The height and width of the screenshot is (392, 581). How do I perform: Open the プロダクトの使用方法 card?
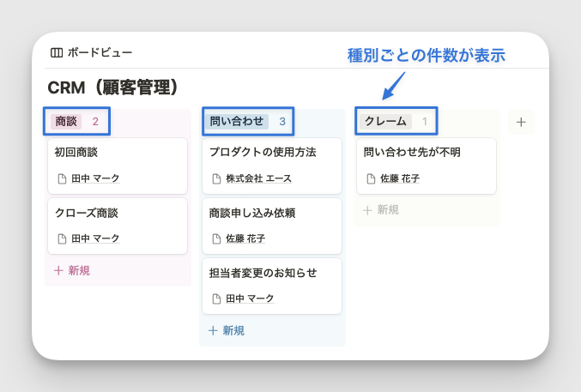[272, 166]
